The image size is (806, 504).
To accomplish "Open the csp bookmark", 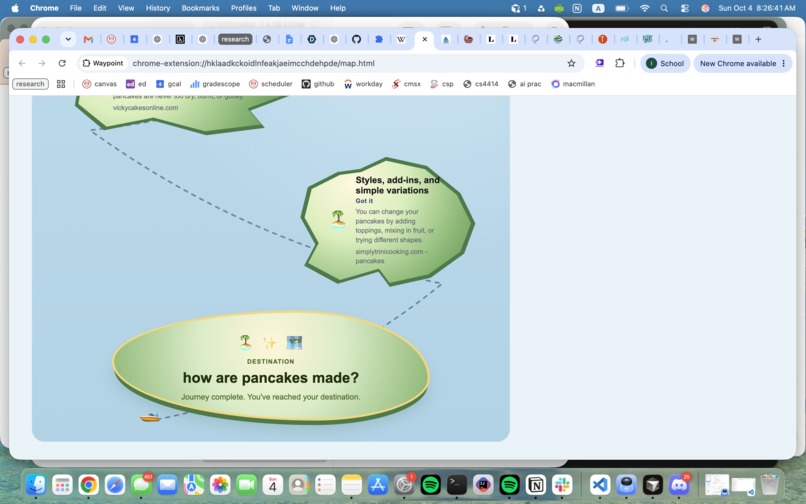I will pyautogui.click(x=442, y=84).
